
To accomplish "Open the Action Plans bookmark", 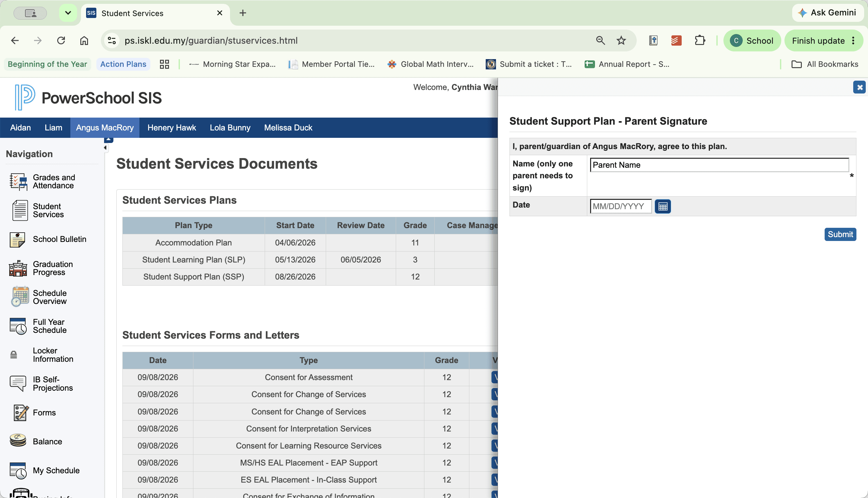I will [123, 64].
